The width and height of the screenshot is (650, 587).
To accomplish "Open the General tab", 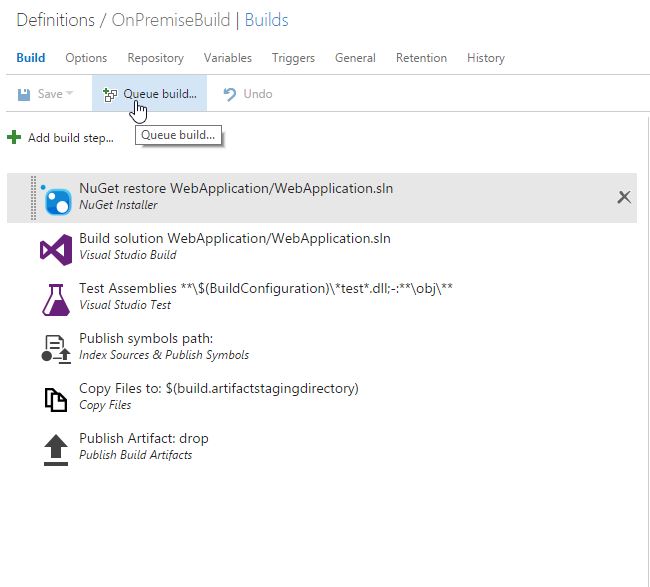I will coord(355,58).
